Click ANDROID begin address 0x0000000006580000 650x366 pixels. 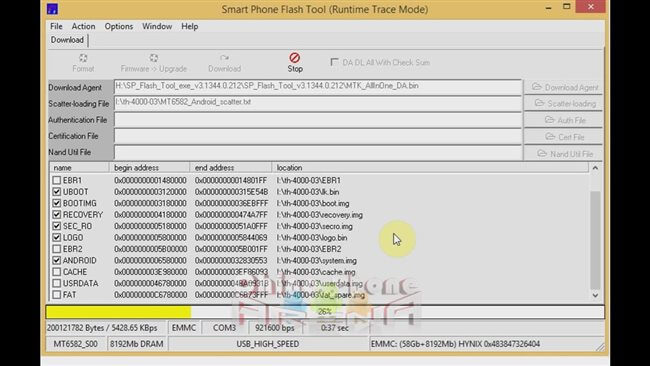click(x=150, y=261)
